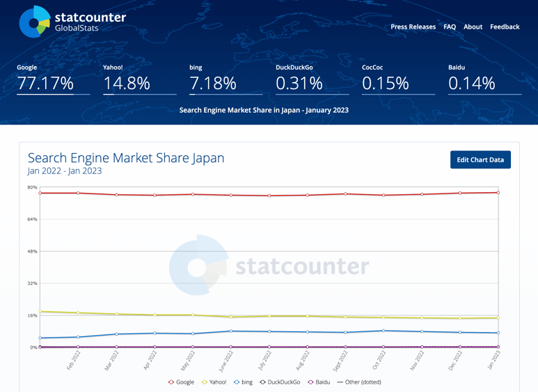Viewport: 538px width, 392px height.
Task: Toggle Baidu series in chart legend
Action: (x=319, y=382)
